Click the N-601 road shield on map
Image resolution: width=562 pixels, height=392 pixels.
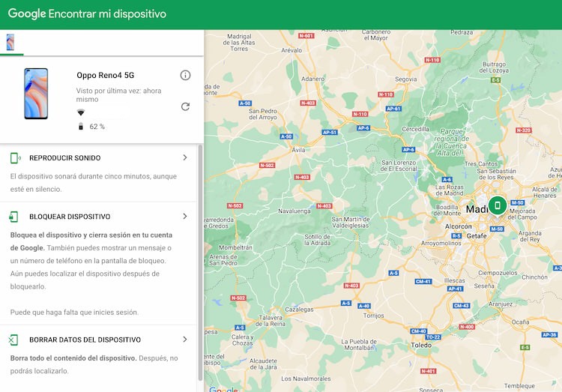[306, 36]
